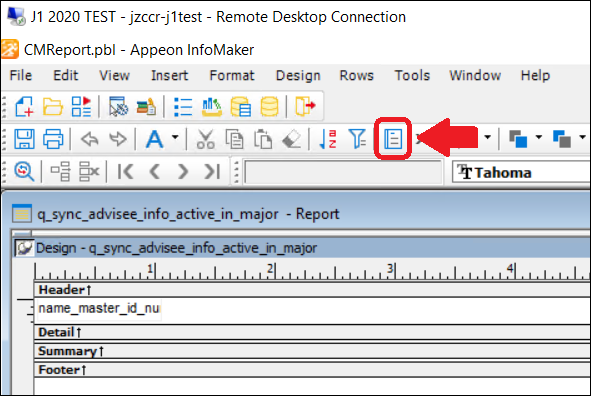Image resolution: width=591 pixels, height=396 pixels.
Task: Click the grid with red flag icon
Action: click(81, 106)
